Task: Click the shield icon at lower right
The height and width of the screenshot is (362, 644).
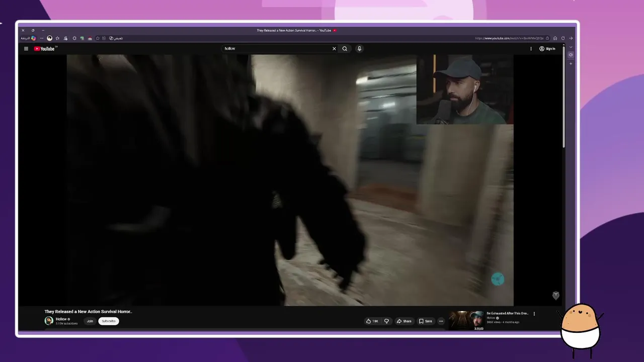Action: click(x=556, y=295)
